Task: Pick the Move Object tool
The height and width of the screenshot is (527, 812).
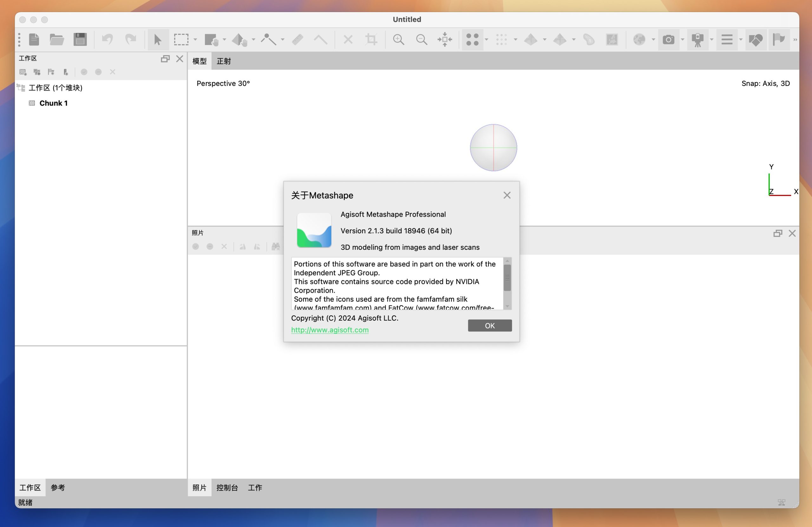Action: click(x=240, y=40)
